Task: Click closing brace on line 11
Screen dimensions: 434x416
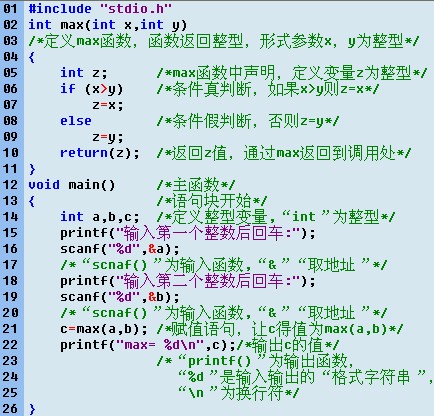Action: click(32, 169)
